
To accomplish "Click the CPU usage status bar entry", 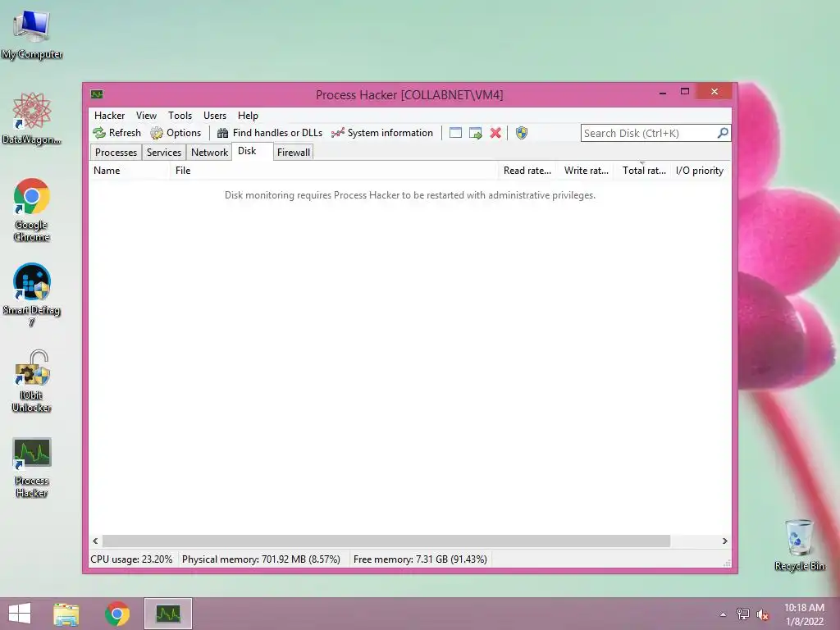I will [132, 559].
